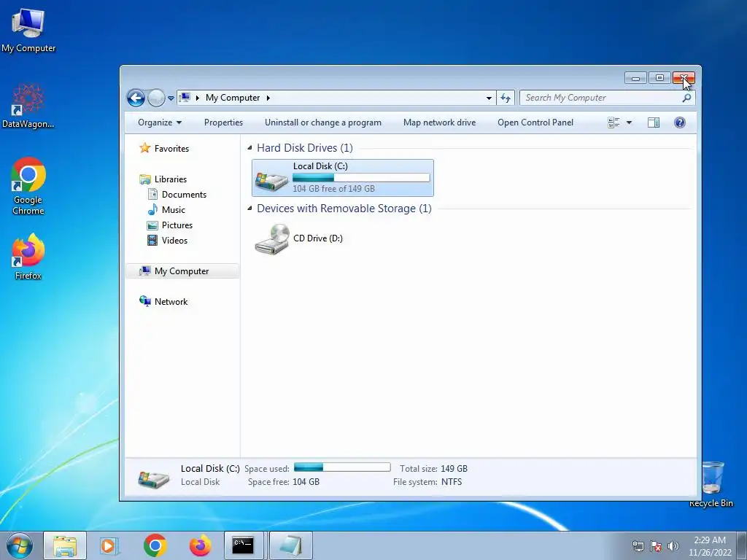Click Total size 149 GB value
The height and width of the screenshot is (560, 747).
[454, 469]
